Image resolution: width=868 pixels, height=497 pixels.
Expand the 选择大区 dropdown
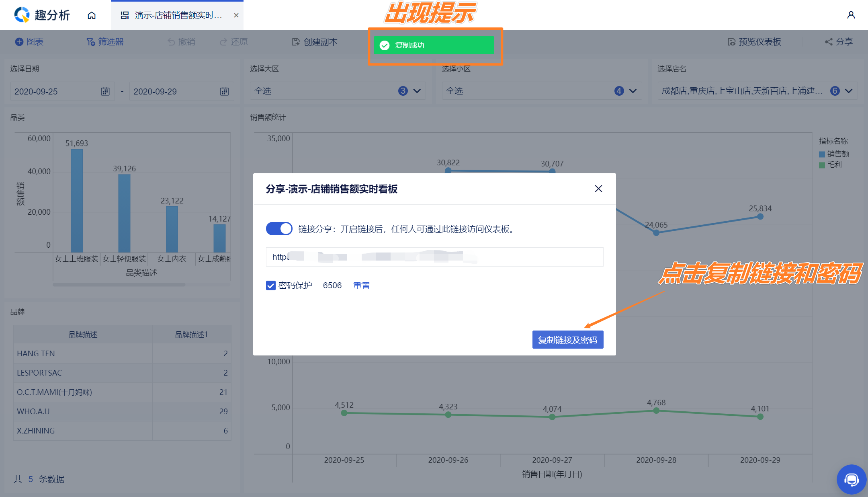(x=417, y=91)
